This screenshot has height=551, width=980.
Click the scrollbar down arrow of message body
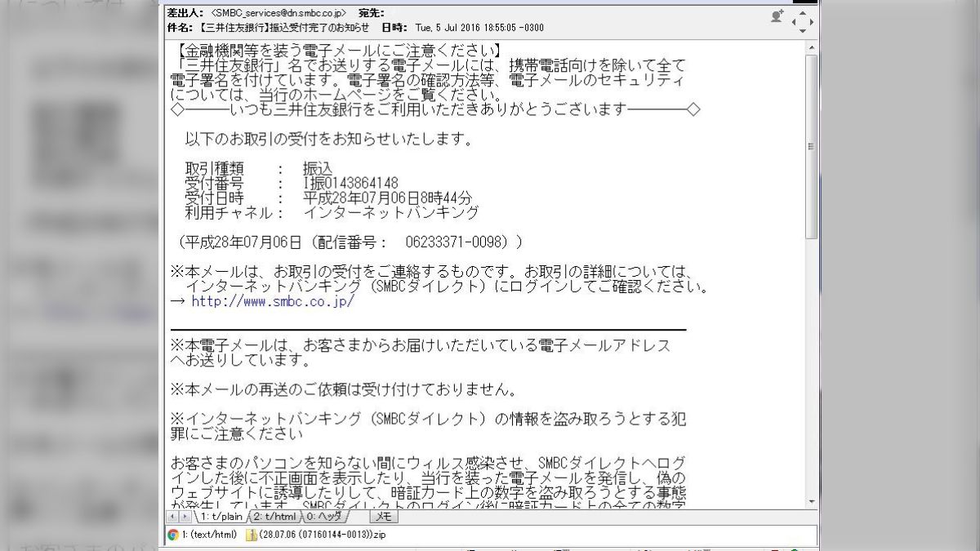click(x=811, y=501)
